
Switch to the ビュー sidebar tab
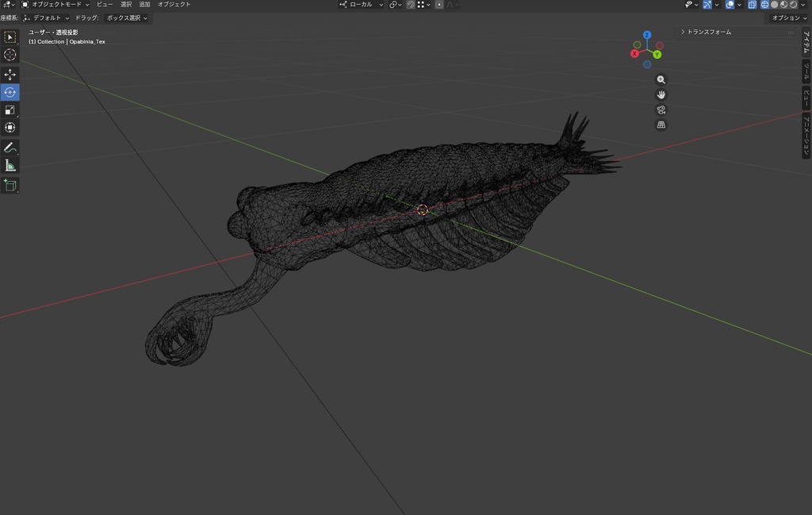[x=806, y=98]
